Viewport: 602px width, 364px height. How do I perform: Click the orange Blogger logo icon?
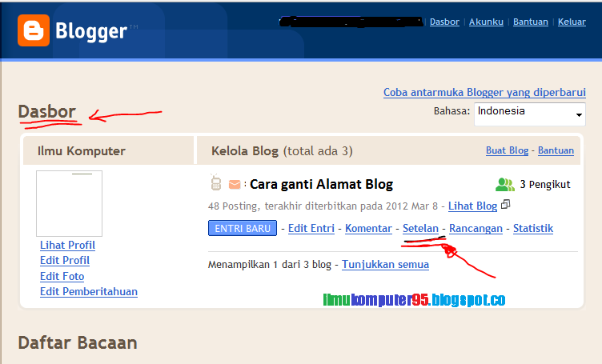(x=34, y=30)
